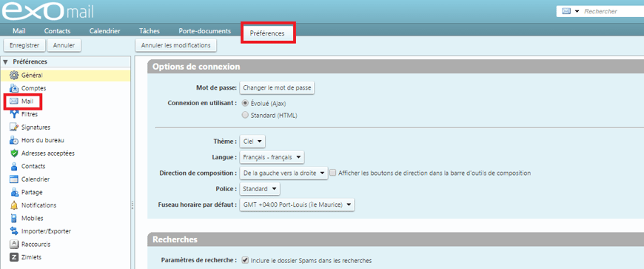This screenshot has width=644, height=269.
Task: Enable composition direction buttons checkbox
Action: coord(333,173)
